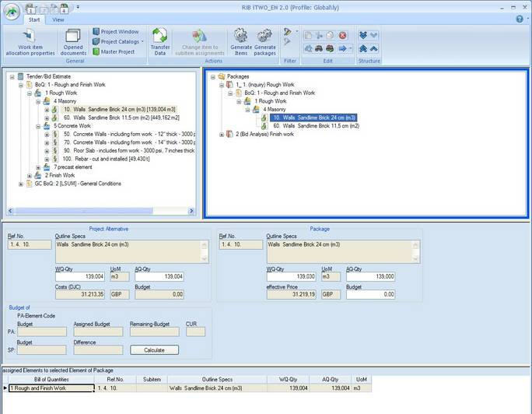Open the Master Project
Image resolution: width=532 pixels, height=414 pixels.
[x=117, y=52]
